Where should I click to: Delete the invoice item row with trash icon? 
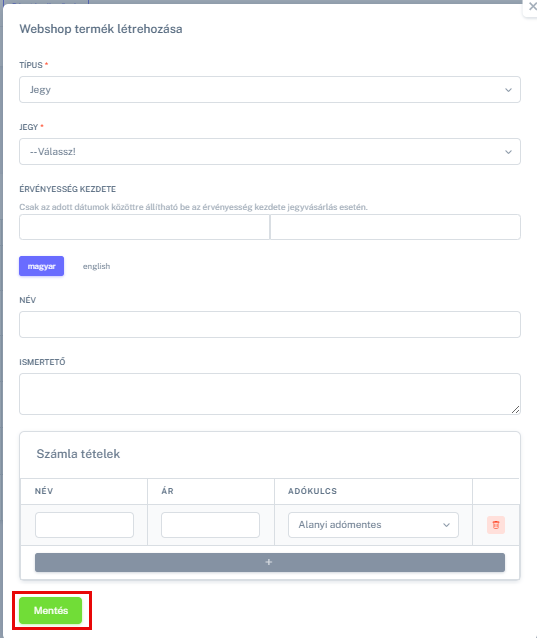[x=496, y=525]
